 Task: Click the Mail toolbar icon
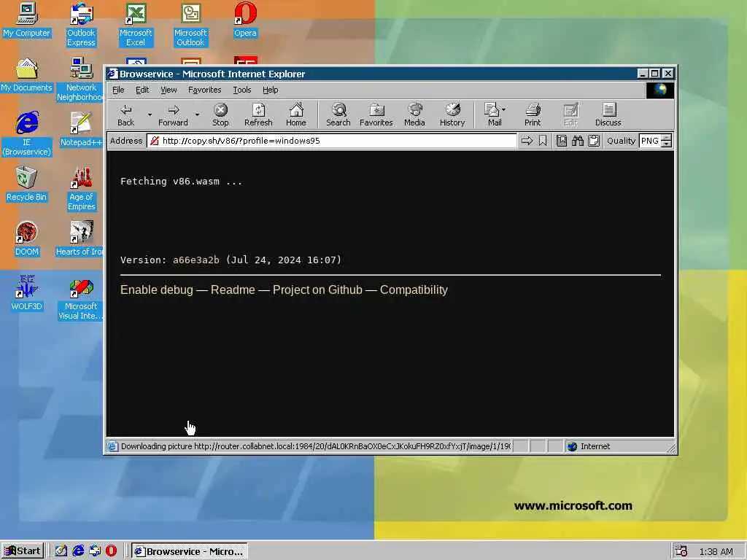point(492,114)
